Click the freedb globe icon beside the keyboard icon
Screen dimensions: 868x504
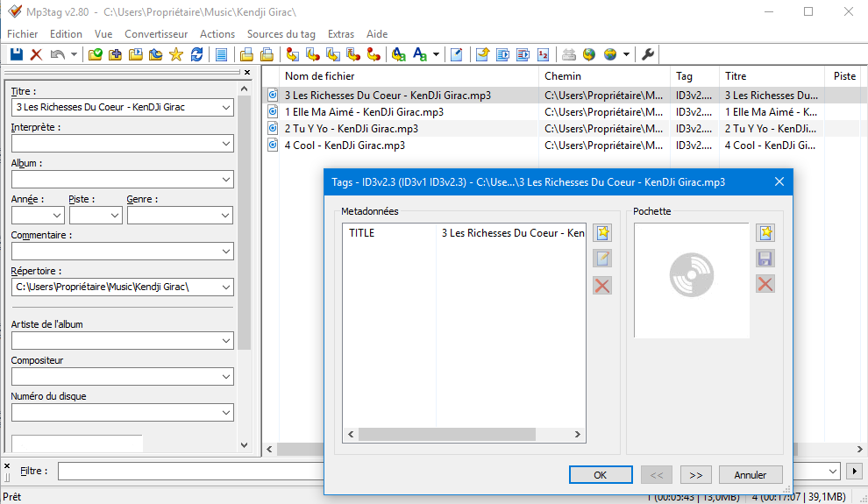point(589,54)
